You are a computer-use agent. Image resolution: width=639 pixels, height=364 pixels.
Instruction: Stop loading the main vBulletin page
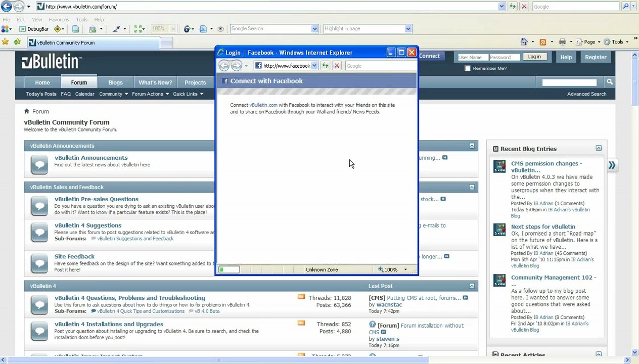pos(524,7)
